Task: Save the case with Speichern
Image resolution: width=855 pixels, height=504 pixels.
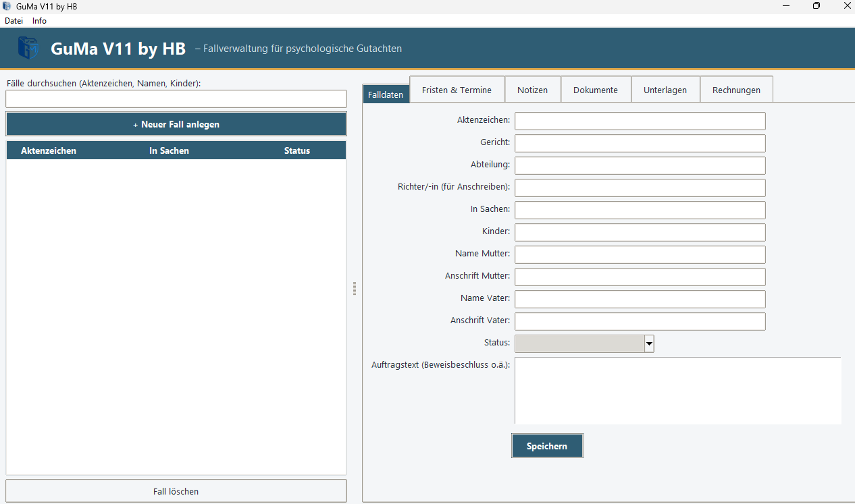Action: [x=547, y=446]
